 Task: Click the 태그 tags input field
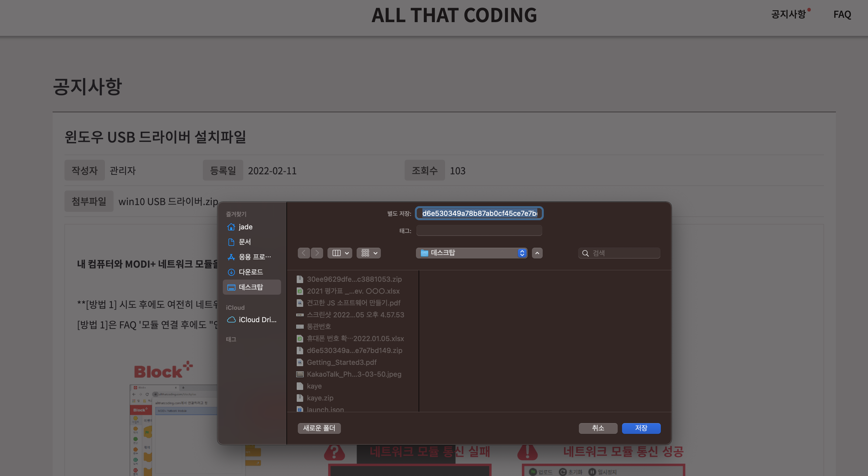point(479,231)
